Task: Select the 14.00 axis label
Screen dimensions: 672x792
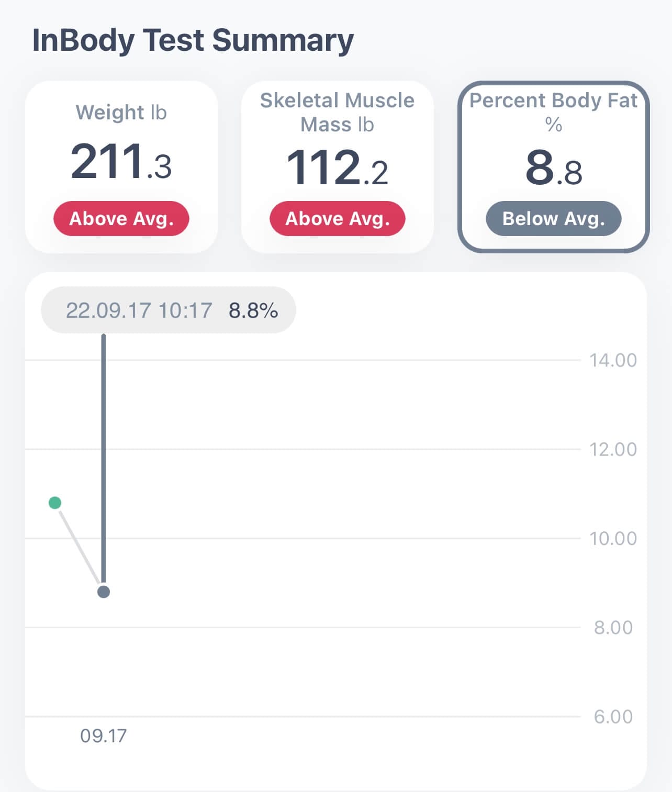Action: point(614,360)
